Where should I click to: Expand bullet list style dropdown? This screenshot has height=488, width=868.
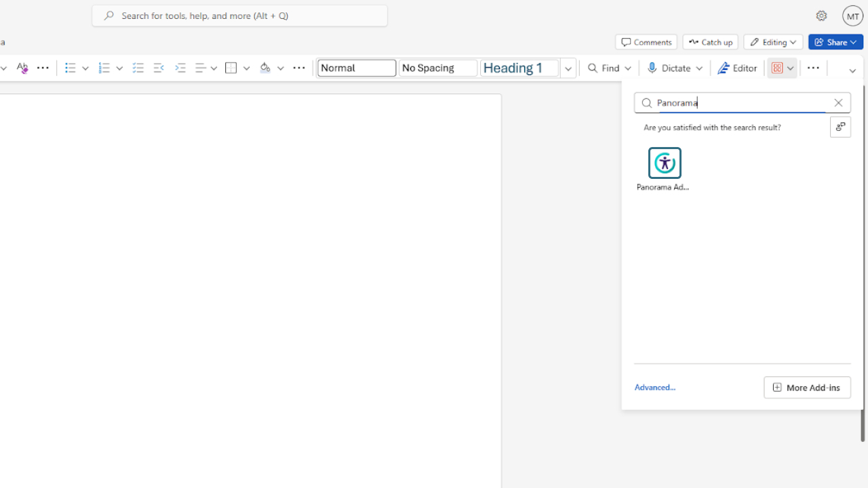pyautogui.click(x=85, y=68)
